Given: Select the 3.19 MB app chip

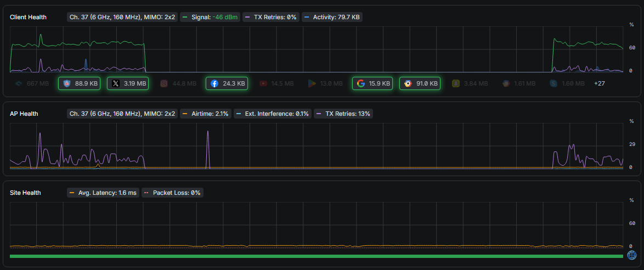Looking at the screenshot, I should click(x=128, y=83).
